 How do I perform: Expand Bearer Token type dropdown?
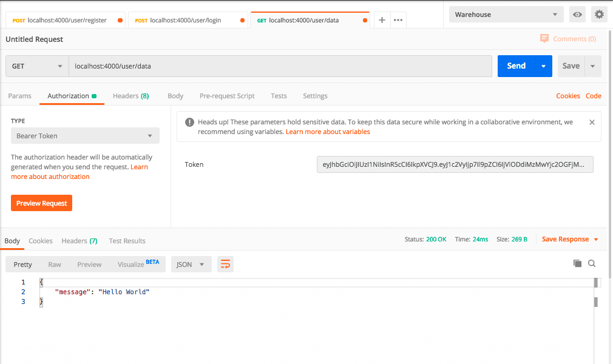coord(85,136)
